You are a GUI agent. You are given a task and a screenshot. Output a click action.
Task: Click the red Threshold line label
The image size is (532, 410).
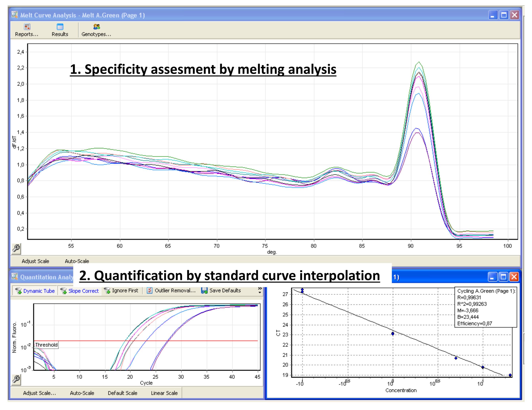tap(46, 345)
